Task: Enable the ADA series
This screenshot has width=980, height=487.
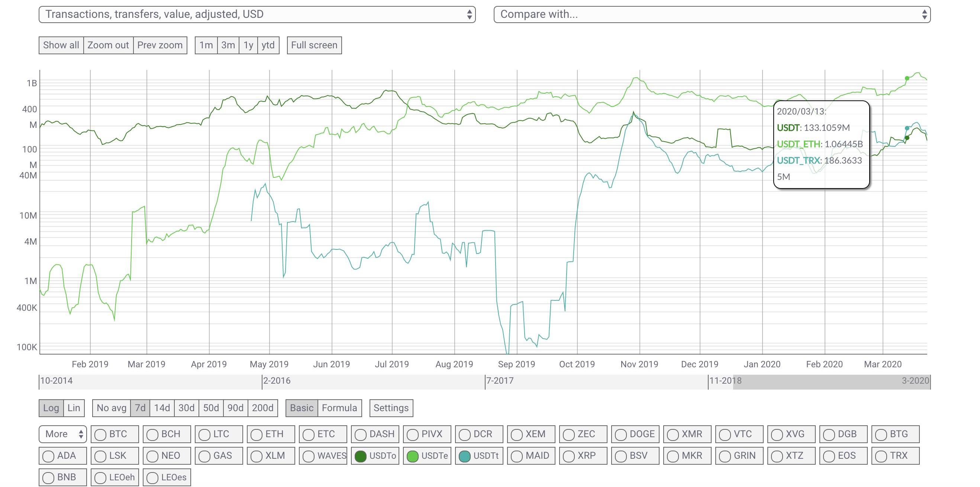Action: pyautogui.click(x=63, y=456)
